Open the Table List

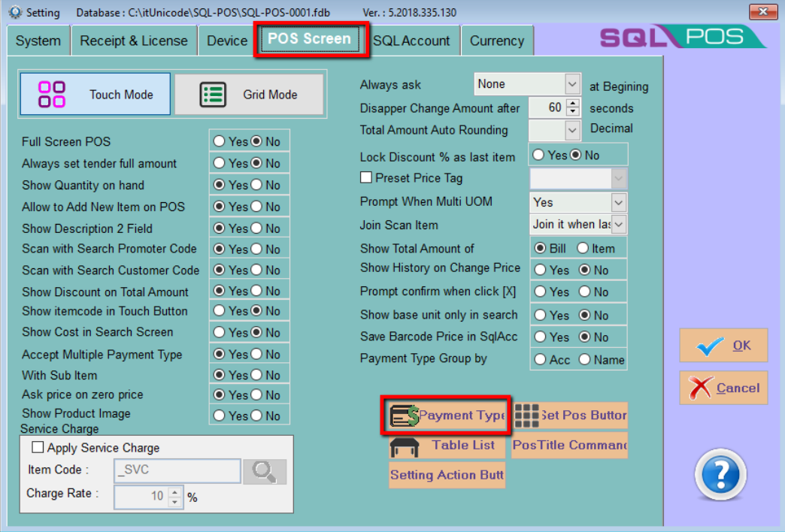click(446, 446)
